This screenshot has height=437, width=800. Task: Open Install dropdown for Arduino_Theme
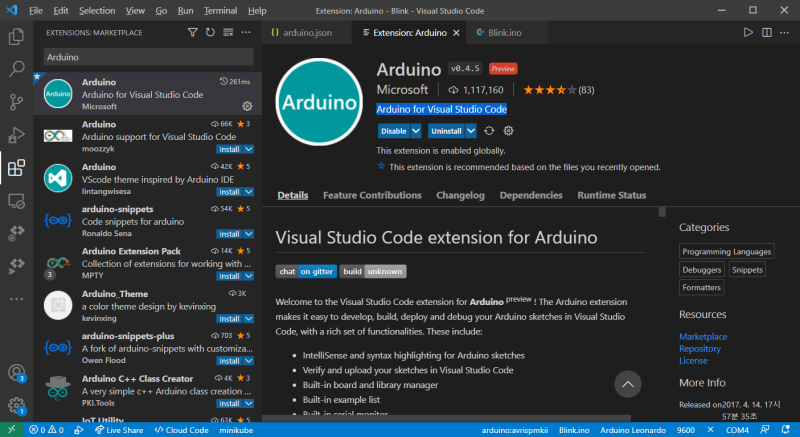(x=248, y=319)
